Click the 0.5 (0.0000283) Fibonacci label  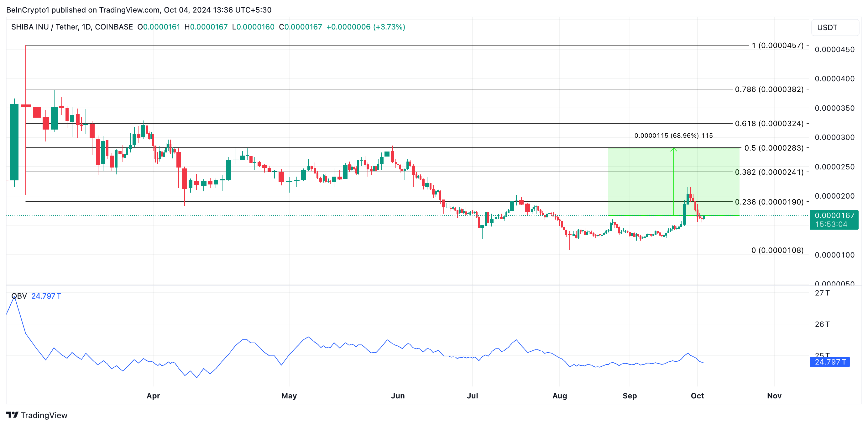(774, 148)
